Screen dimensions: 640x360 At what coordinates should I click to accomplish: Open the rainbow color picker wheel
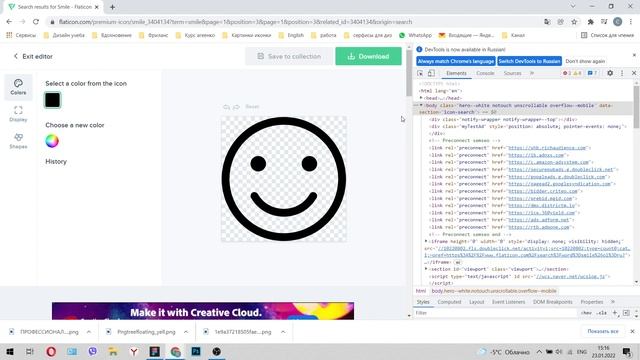click(x=52, y=141)
